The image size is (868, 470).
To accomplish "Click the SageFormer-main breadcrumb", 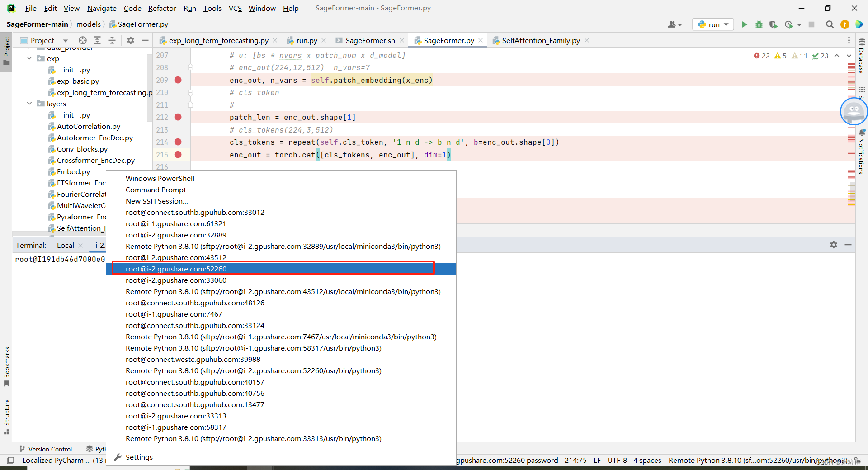I will click(37, 24).
